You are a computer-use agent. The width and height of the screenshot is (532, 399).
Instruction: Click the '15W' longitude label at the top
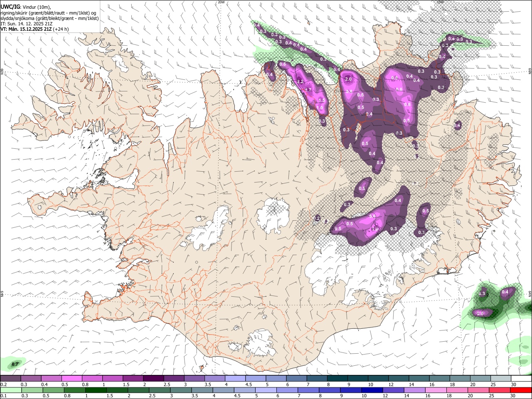[441, 2]
